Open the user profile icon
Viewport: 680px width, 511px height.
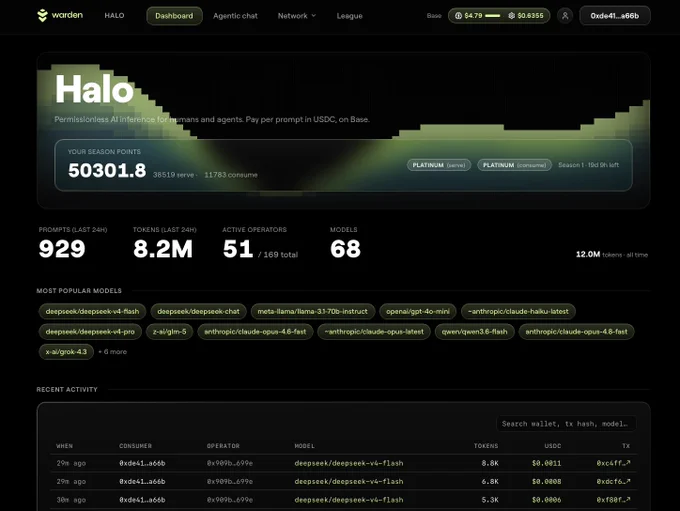(565, 16)
